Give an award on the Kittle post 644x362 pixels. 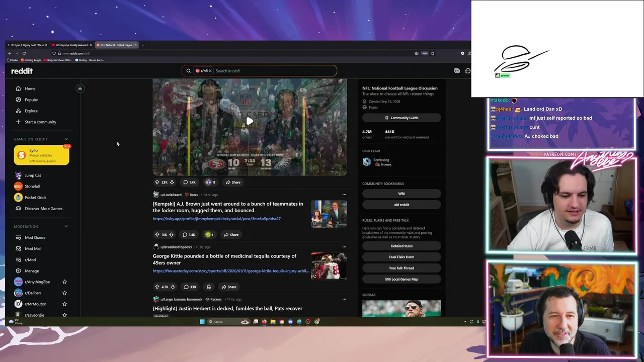(x=208, y=287)
